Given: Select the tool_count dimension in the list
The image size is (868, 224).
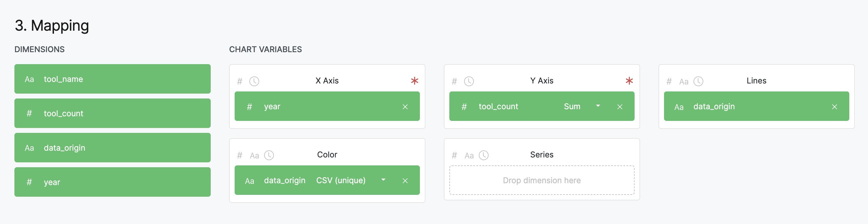Looking at the screenshot, I should [112, 113].
